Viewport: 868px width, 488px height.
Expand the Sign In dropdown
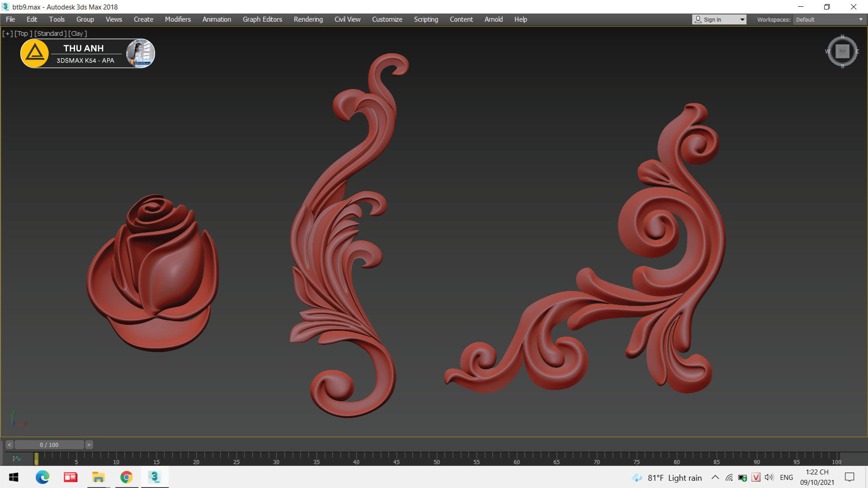[742, 19]
